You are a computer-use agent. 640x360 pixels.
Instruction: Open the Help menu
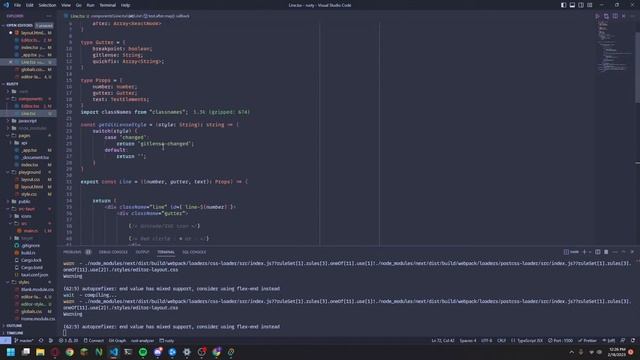(x=125, y=5)
